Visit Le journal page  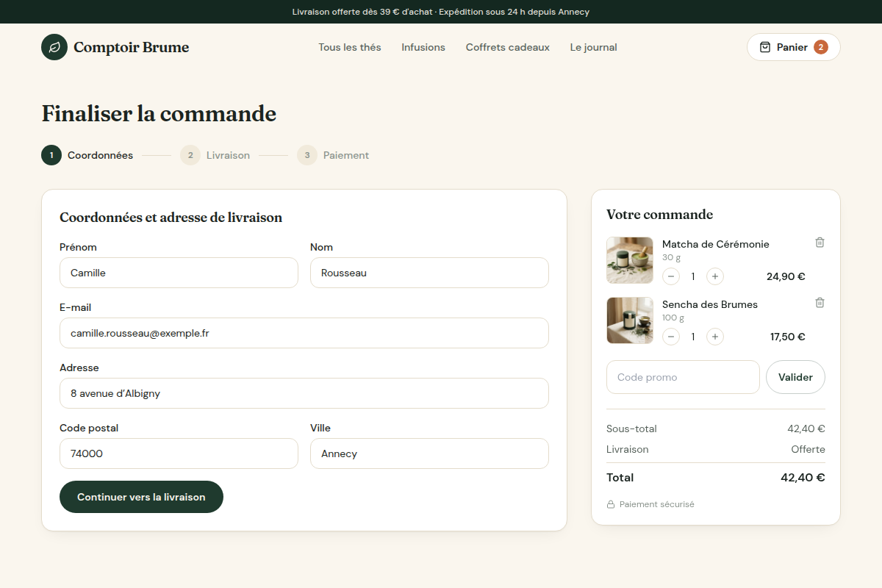pyautogui.click(x=594, y=47)
